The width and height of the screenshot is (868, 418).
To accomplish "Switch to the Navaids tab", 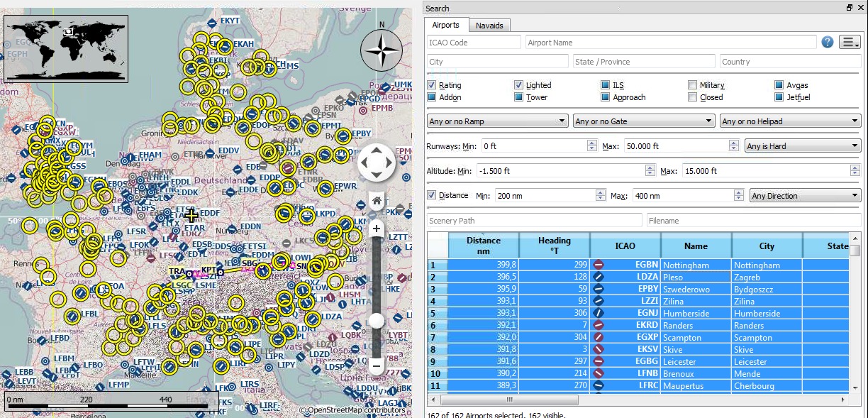I will 489,26.
